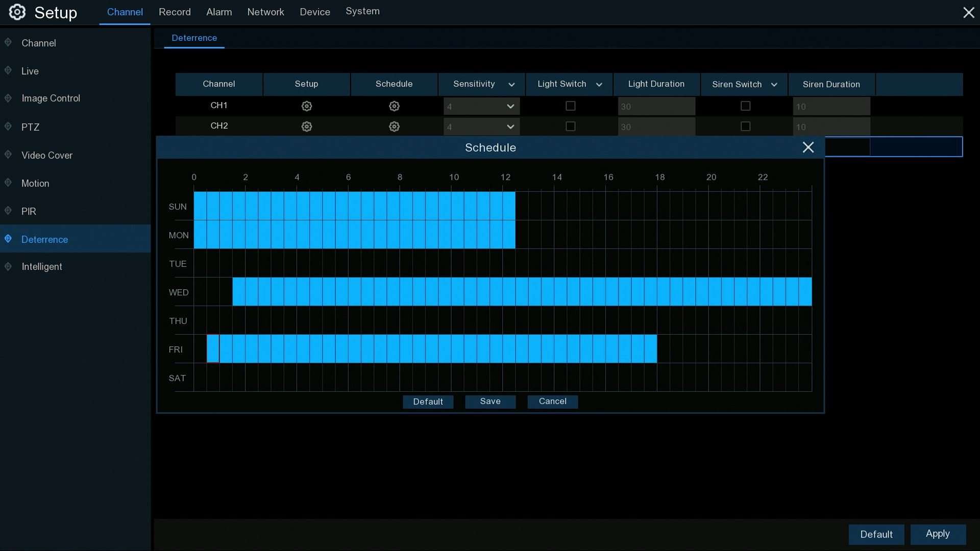Open CH1 schedule gear icon
This screenshot has height=551, width=980.
[x=394, y=106]
